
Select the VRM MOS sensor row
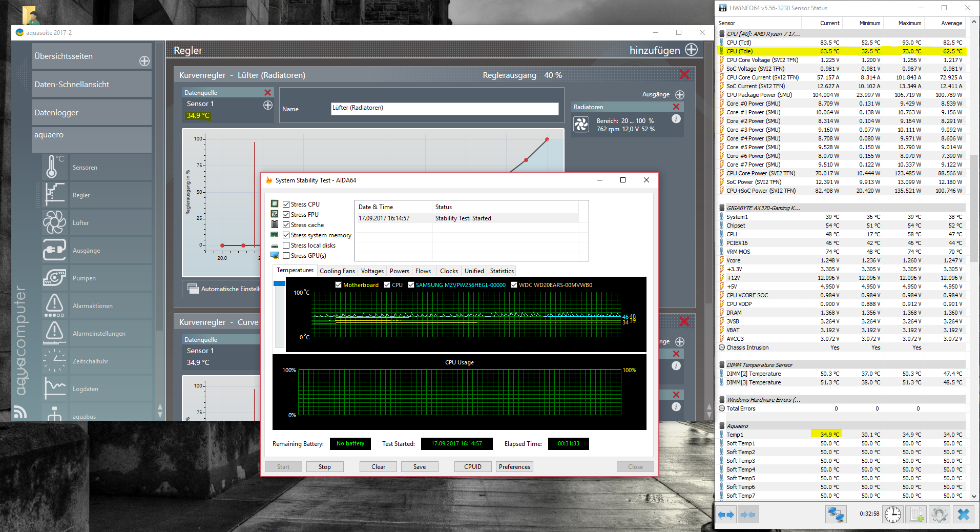[x=842, y=252]
